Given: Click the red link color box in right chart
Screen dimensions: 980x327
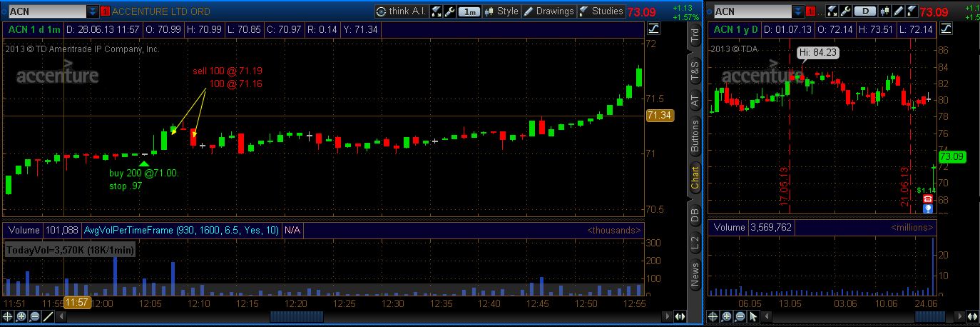Looking at the screenshot, I should click(x=810, y=11).
